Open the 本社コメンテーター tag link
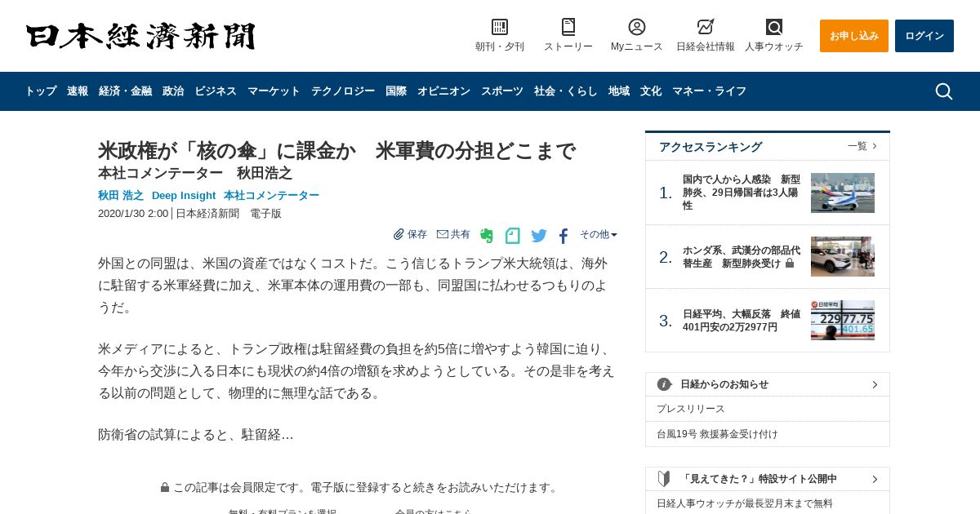The height and width of the screenshot is (514, 980). pyautogui.click(x=271, y=196)
